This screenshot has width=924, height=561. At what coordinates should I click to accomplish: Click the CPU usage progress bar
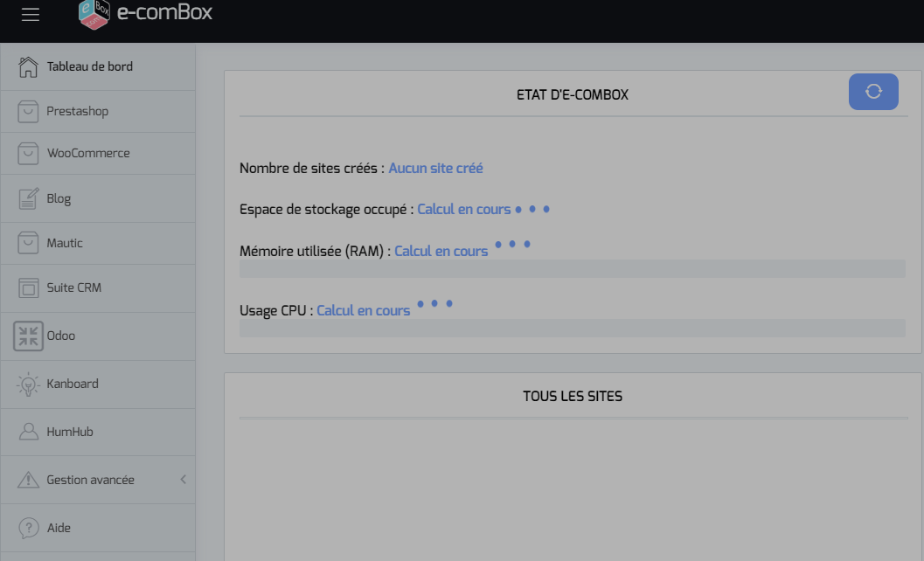click(572, 328)
